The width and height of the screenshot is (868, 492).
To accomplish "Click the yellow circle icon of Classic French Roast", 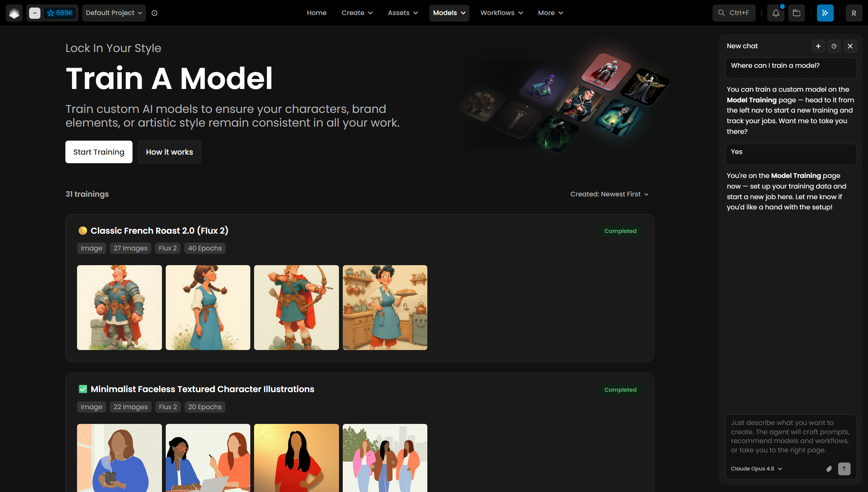I will click(x=83, y=231).
